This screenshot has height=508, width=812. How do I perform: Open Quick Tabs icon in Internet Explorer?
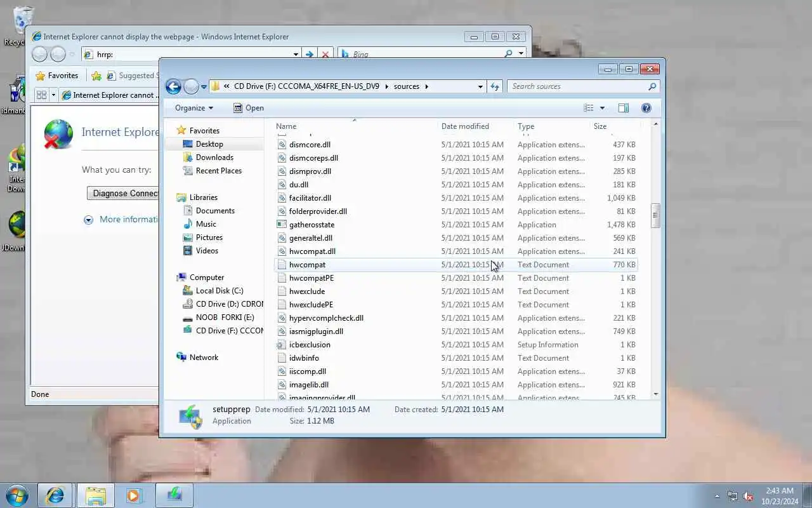point(42,95)
